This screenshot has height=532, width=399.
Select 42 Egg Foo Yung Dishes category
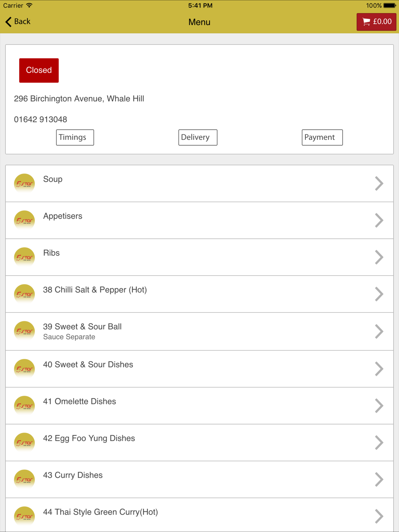(x=199, y=443)
